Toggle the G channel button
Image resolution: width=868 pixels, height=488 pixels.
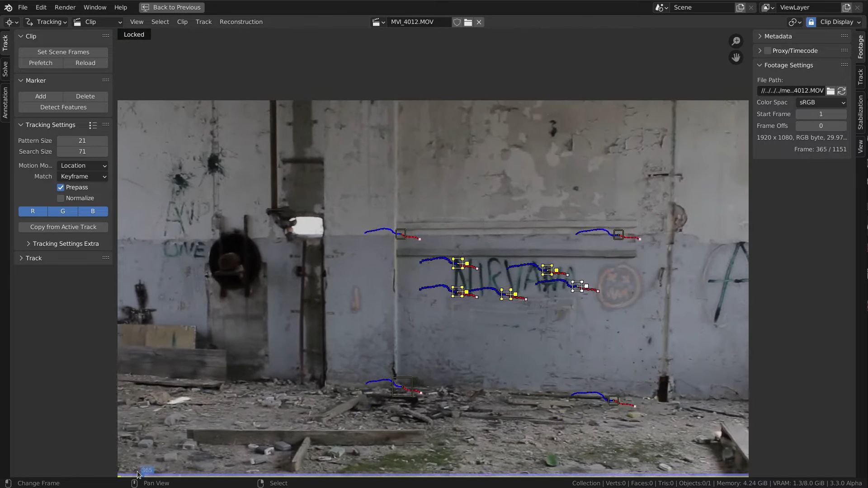pos(62,211)
